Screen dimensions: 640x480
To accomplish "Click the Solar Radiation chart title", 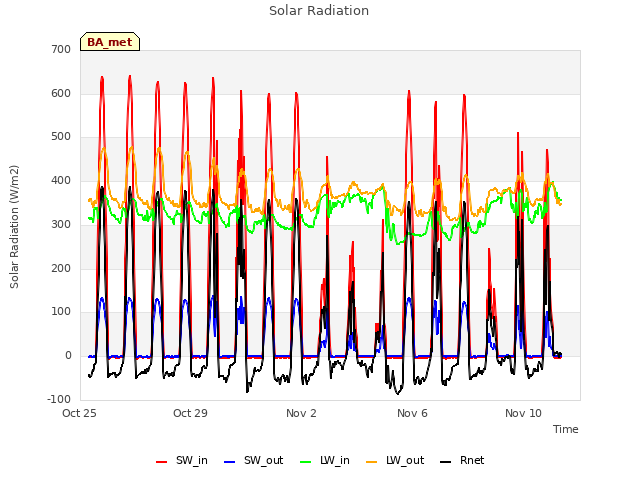I will click(319, 11).
